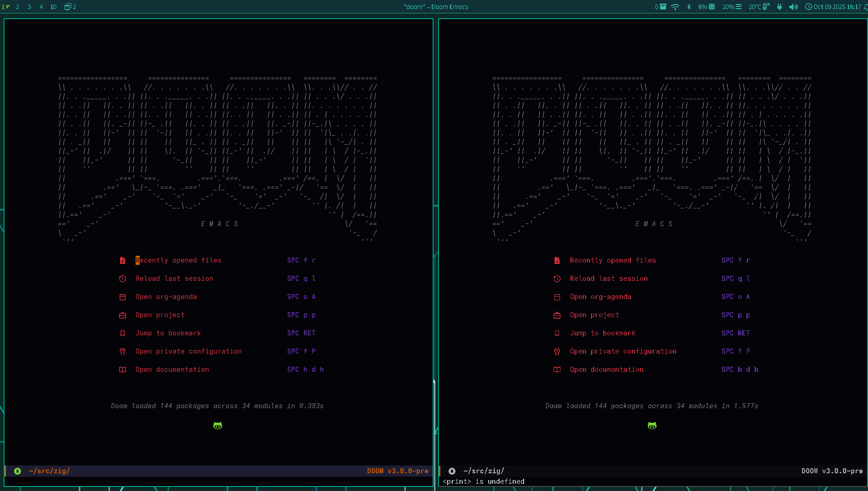Open the Wi-Fi status icon in top bar

675,7
